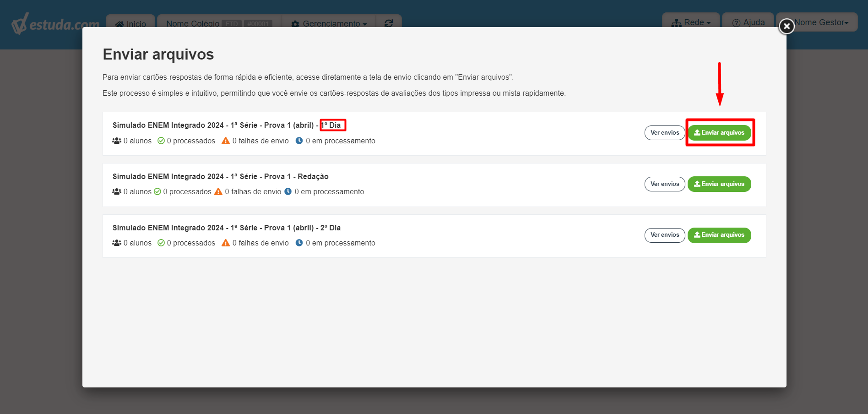Screen dimensions: 868x414
Task: Click Enviar arquivos for Redação exam
Action: pyautogui.click(x=719, y=184)
